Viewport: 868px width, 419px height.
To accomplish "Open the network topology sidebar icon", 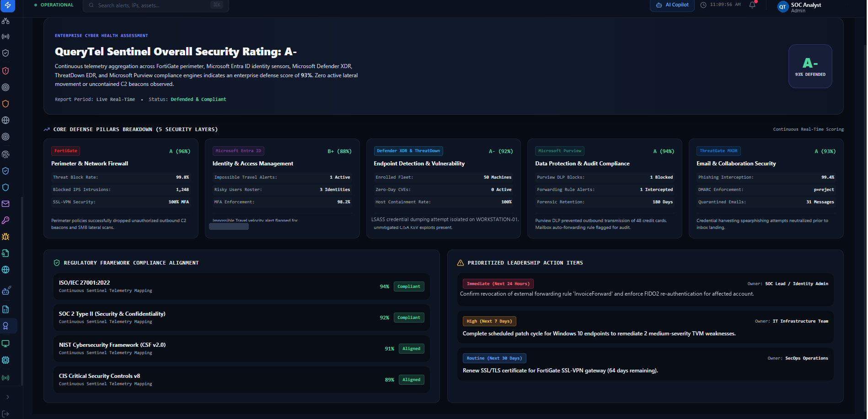I will 5,21.
